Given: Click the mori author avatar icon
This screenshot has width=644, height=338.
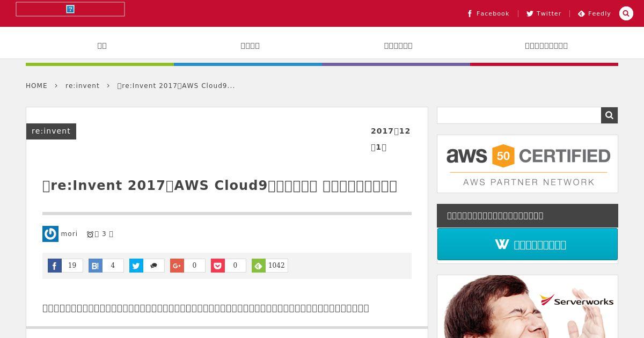Looking at the screenshot, I should point(50,234).
